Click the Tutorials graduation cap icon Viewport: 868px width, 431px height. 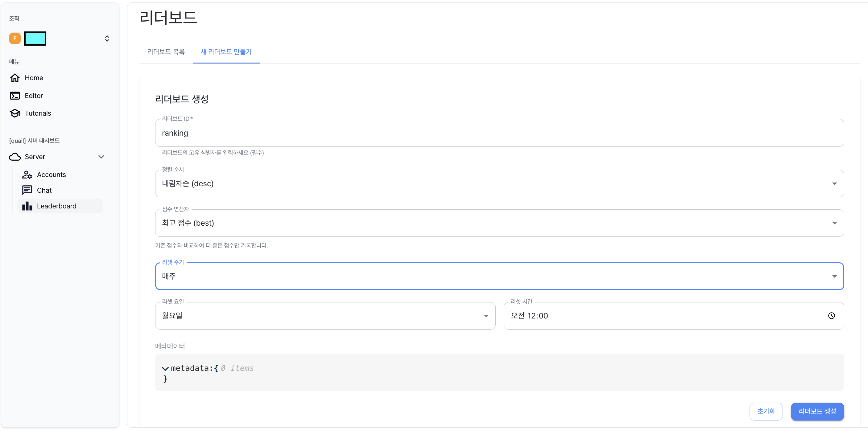pos(15,113)
